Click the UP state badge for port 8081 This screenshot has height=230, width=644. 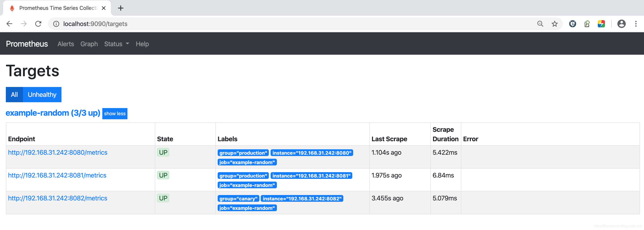[163, 175]
